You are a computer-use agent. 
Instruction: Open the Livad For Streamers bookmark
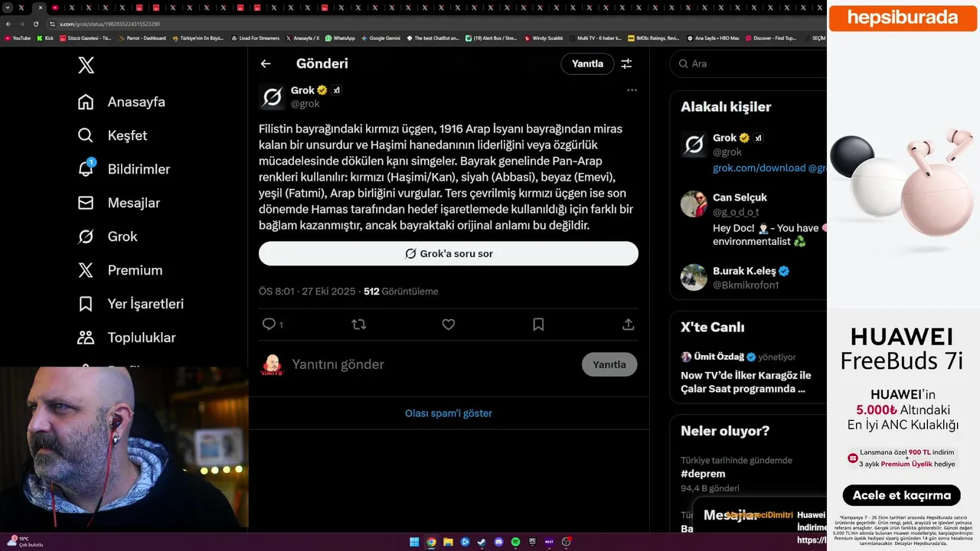tap(255, 37)
